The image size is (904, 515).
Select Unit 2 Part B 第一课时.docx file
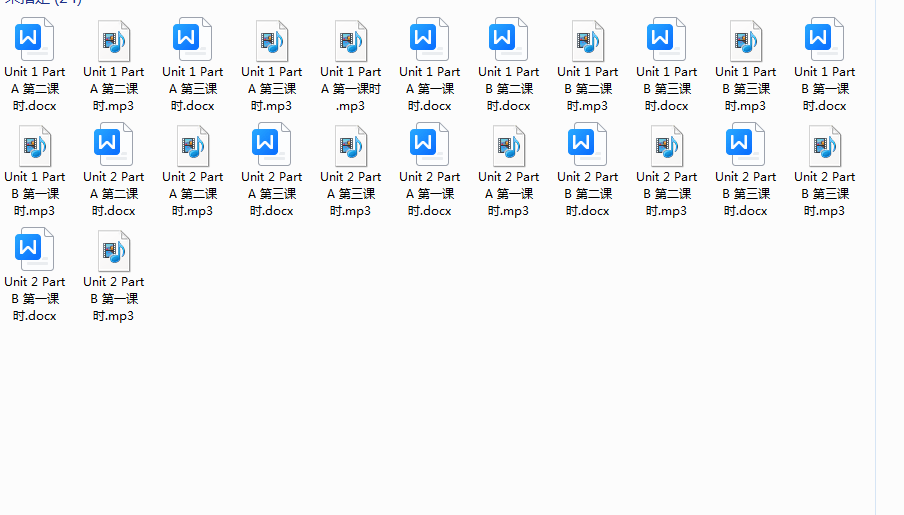point(34,251)
